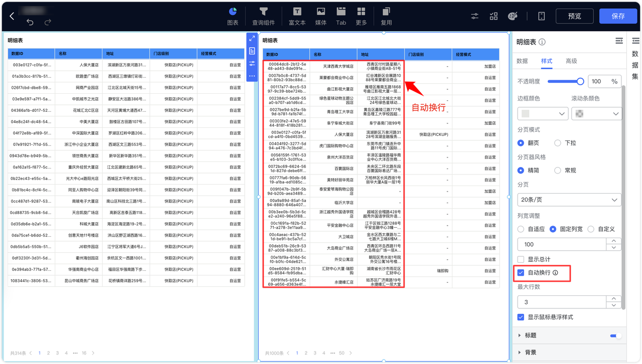Image resolution: width=642 pixels, height=364 pixels.
Task: Open the 边框颜色 color dropdown
Action: (x=542, y=114)
